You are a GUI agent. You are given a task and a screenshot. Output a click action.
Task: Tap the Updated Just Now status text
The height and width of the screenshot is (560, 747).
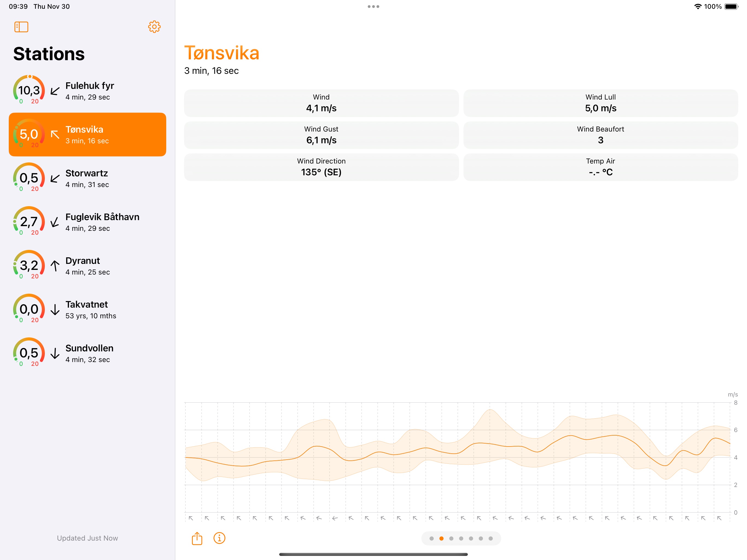coord(87,538)
